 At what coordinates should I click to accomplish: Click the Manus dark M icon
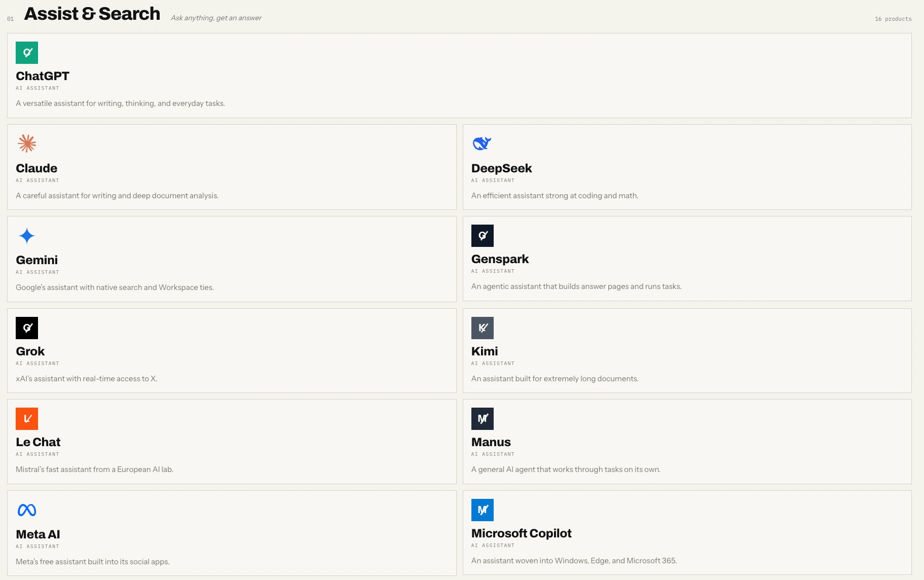pyautogui.click(x=483, y=419)
